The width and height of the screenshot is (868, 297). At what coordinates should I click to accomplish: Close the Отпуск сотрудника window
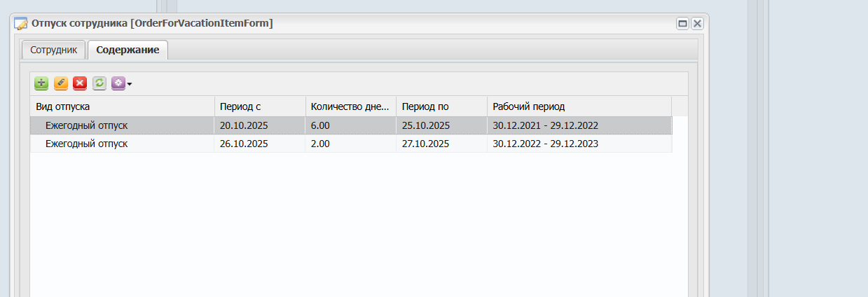pyautogui.click(x=697, y=24)
